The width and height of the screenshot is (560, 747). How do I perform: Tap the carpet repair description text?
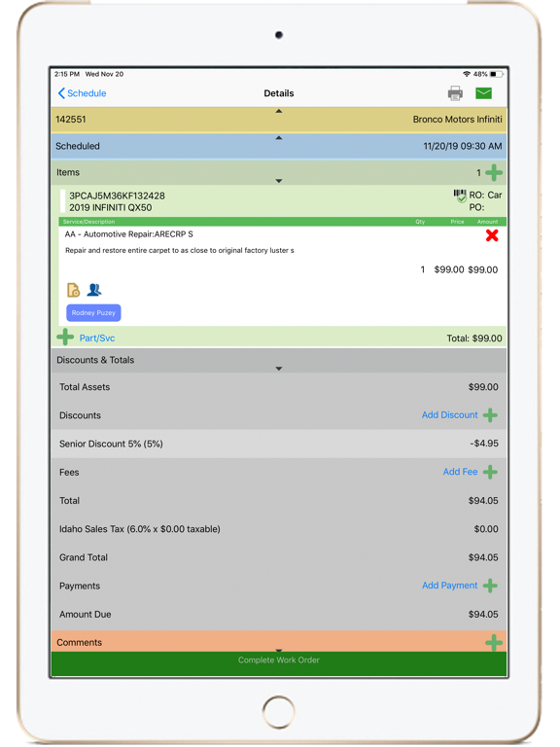pos(180,250)
